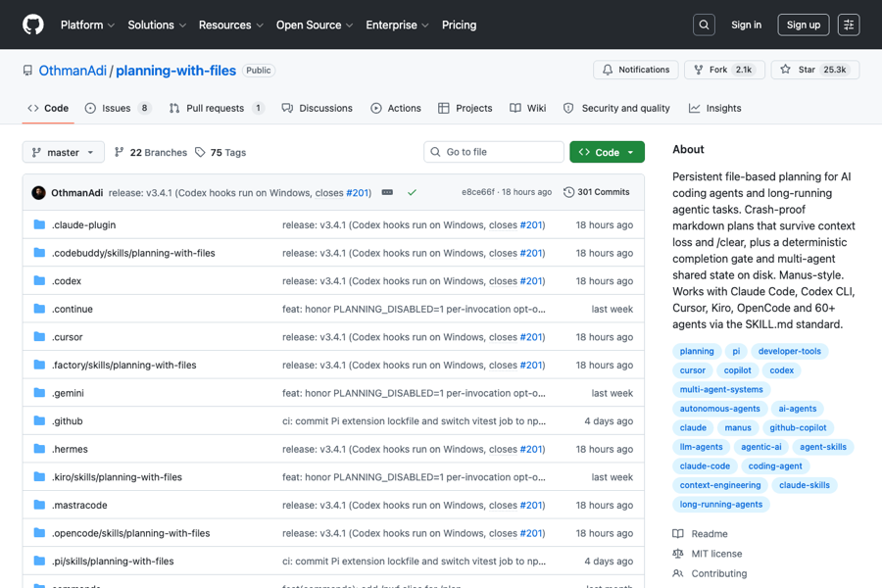Click the folder icon for .hermes
The height and width of the screenshot is (588, 882).
click(39, 449)
